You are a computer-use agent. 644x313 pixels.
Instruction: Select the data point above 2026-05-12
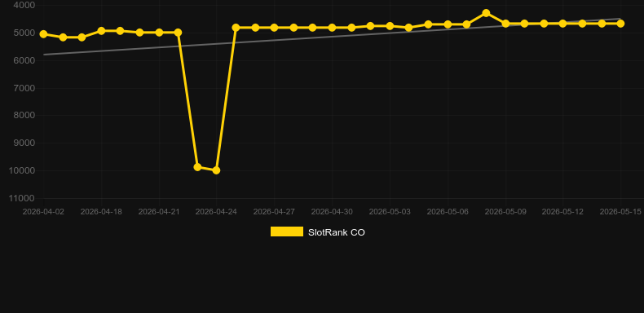click(x=562, y=24)
